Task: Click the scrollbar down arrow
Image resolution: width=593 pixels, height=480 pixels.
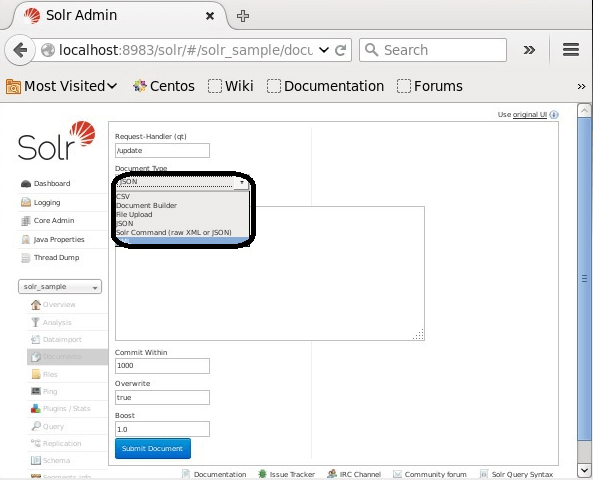Action: (584, 470)
